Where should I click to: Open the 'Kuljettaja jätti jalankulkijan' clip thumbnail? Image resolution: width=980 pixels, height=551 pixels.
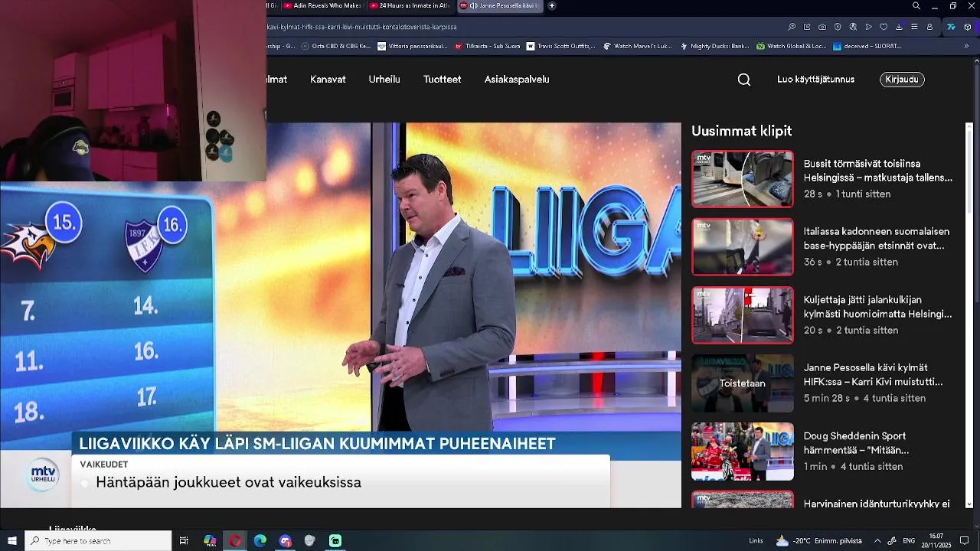pyautogui.click(x=743, y=315)
